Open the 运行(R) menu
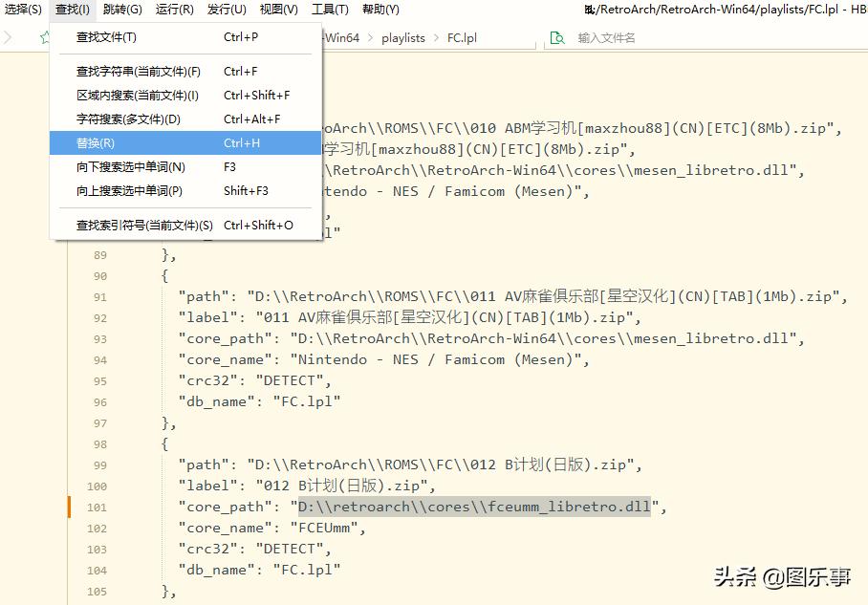 [x=173, y=10]
